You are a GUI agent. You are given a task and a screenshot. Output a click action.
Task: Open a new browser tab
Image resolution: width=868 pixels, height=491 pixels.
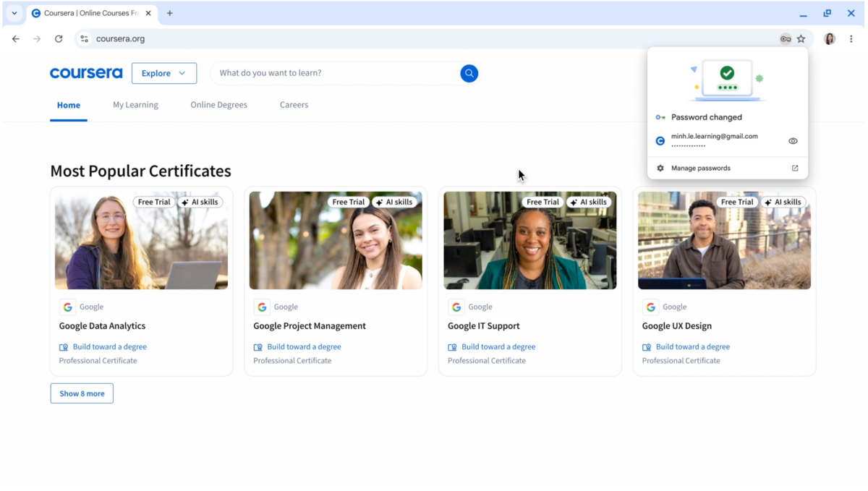tap(170, 13)
